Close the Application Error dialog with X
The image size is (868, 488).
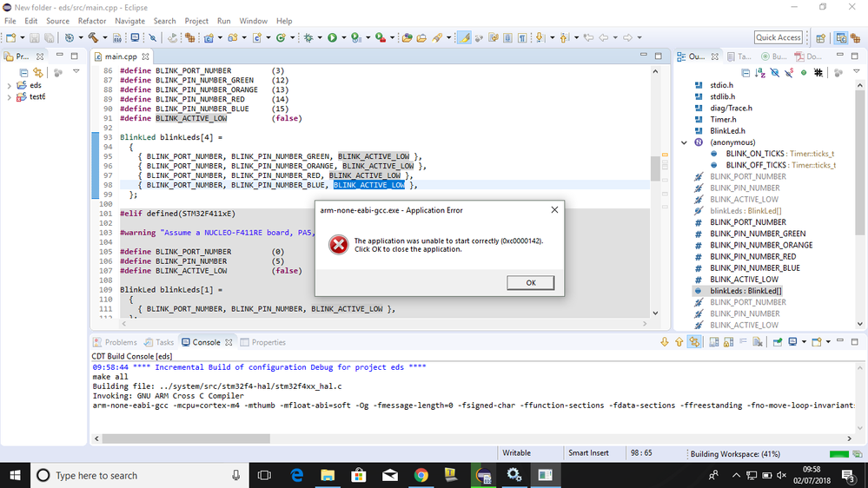click(x=554, y=209)
